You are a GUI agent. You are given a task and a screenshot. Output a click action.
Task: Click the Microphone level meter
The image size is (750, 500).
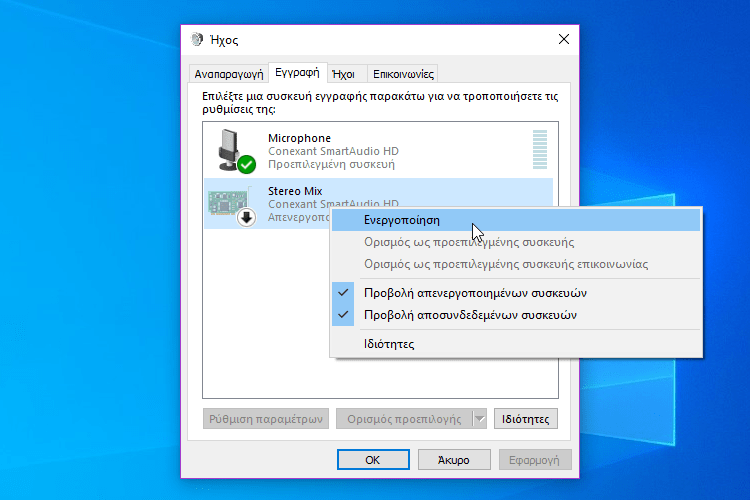[x=540, y=150]
